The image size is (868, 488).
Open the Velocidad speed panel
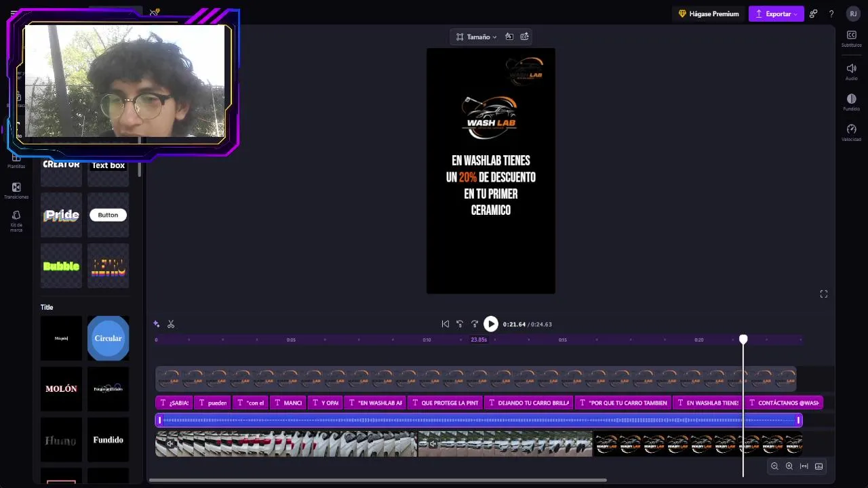point(851,133)
